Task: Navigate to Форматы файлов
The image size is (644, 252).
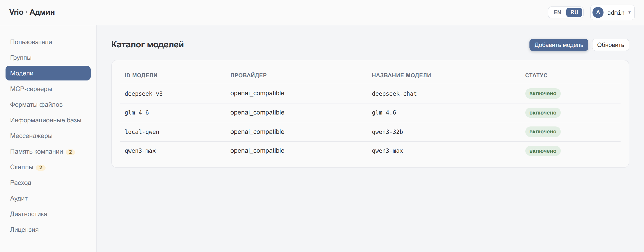Action: click(48, 104)
